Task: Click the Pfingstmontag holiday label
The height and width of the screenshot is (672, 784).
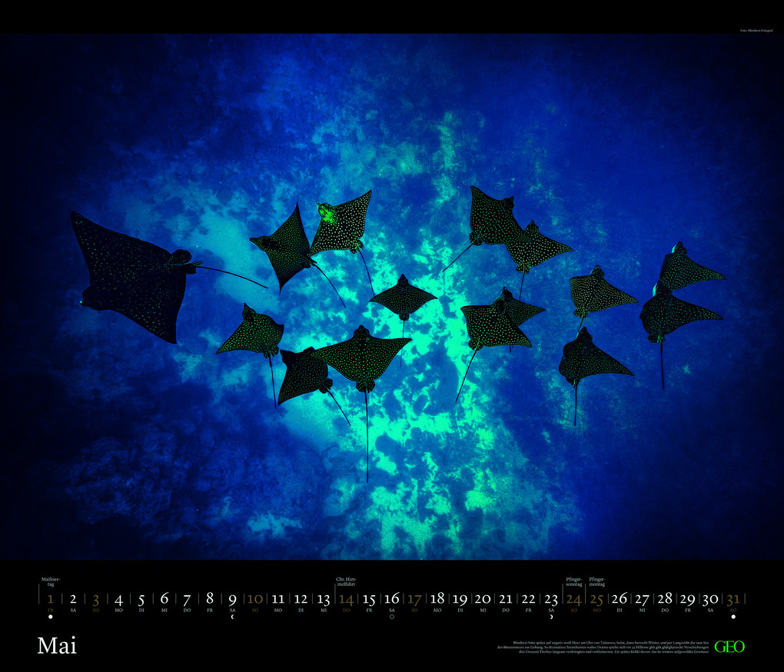Action: 596,582
